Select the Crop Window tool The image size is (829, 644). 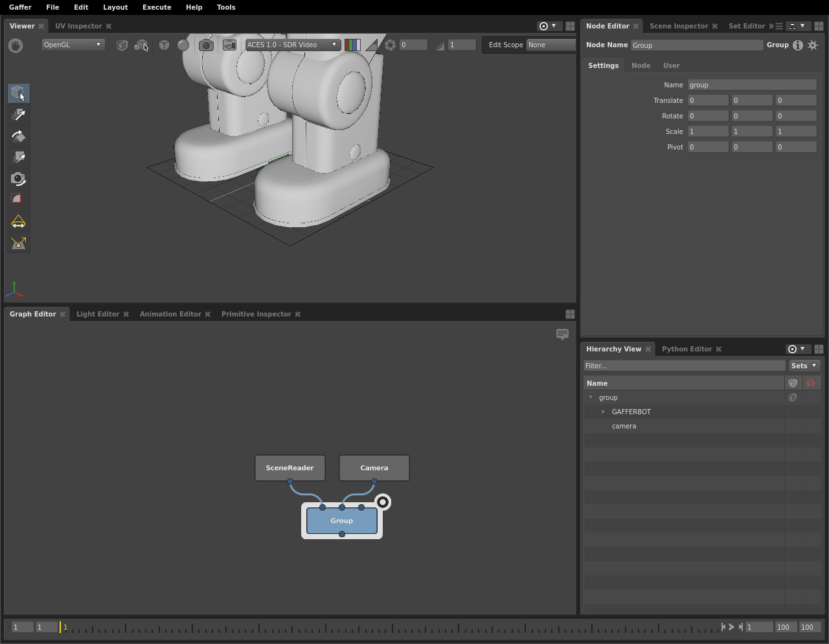pos(18,199)
